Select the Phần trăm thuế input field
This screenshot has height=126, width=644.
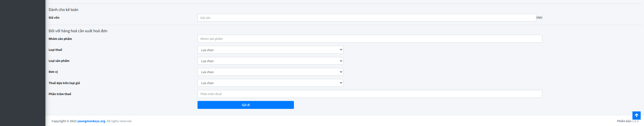[370, 94]
